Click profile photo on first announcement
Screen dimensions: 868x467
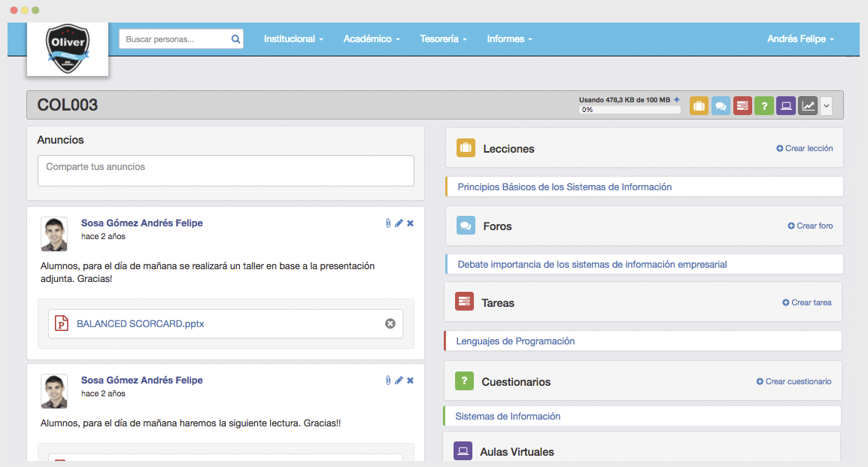(x=54, y=234)
